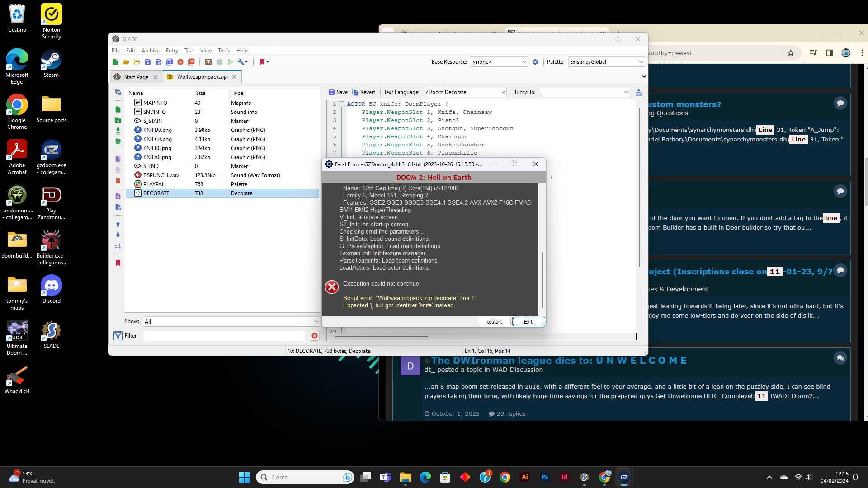Click the Import Files green download icon
Image resolution: width=868 pixels, height=488 pixels.
pos(118,131)
